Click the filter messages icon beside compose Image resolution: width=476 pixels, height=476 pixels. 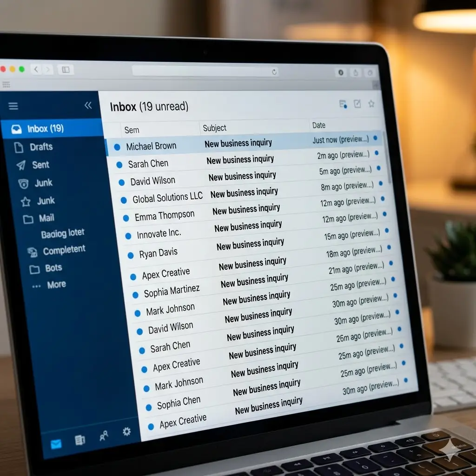pyautogui.click(x=343, y=104)
